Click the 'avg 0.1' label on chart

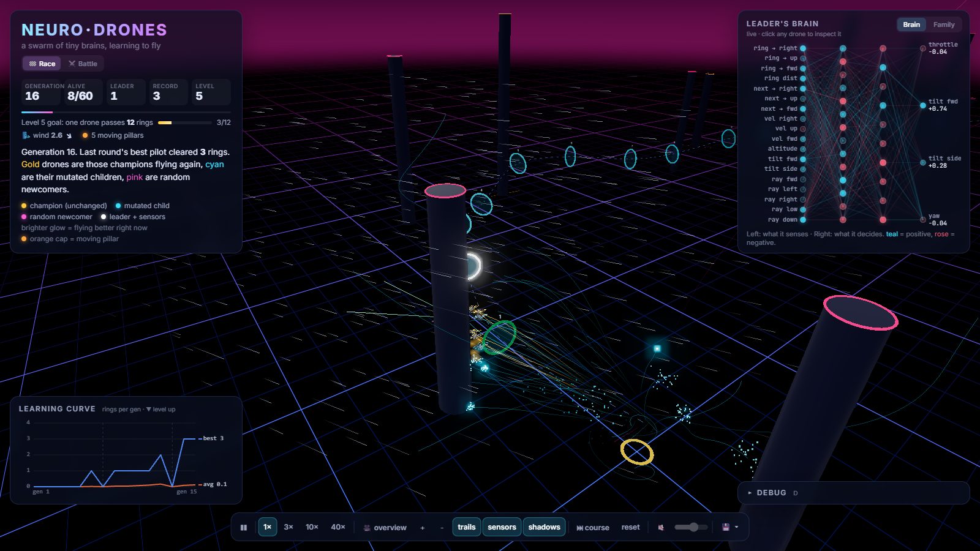215,484
